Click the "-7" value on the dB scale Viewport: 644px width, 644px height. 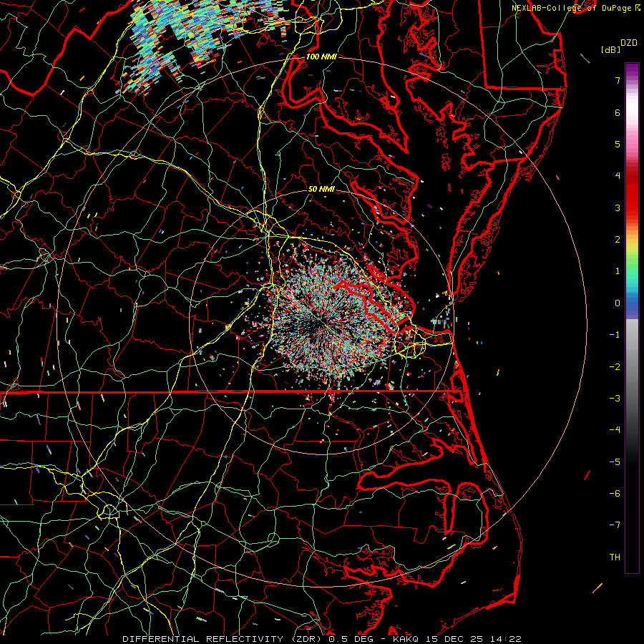coord(615,525)
